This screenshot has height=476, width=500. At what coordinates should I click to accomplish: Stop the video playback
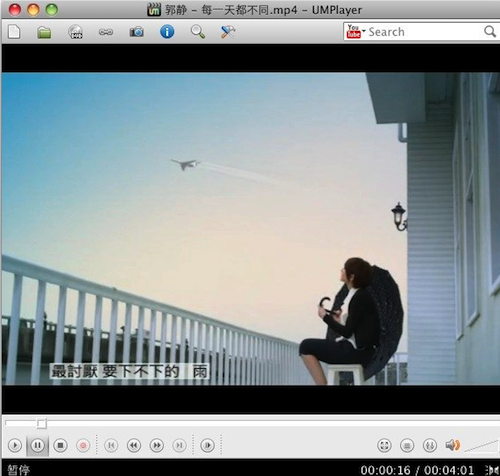(60, 445)
